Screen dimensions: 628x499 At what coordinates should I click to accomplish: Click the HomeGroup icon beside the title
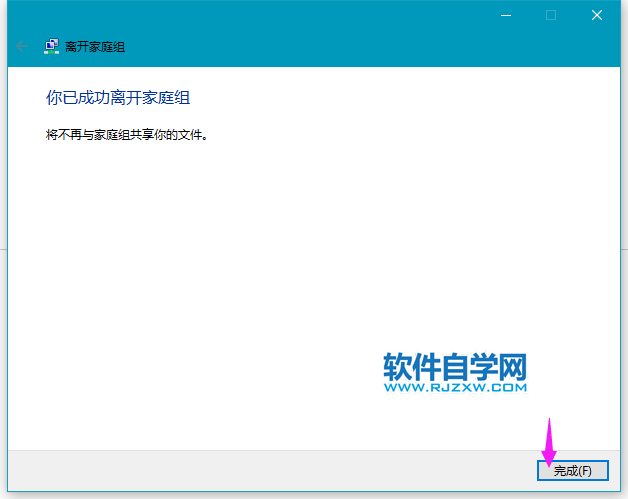tap(51, 46)
